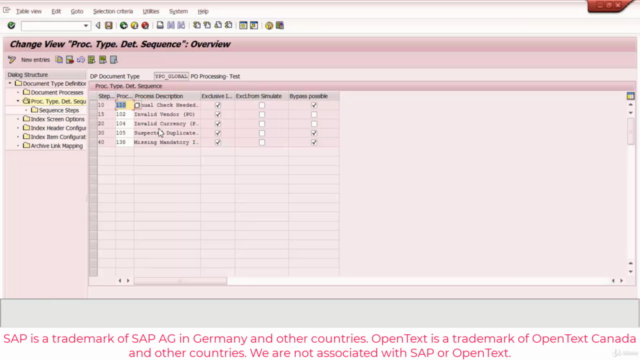640x360 pixels.
Task: Click the yellow Exit icon
Action: coord(134,25)
